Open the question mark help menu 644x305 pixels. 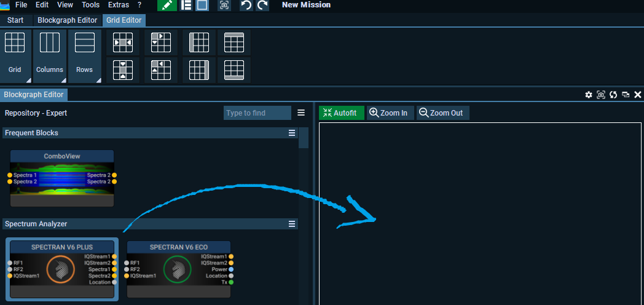[139, 5]
